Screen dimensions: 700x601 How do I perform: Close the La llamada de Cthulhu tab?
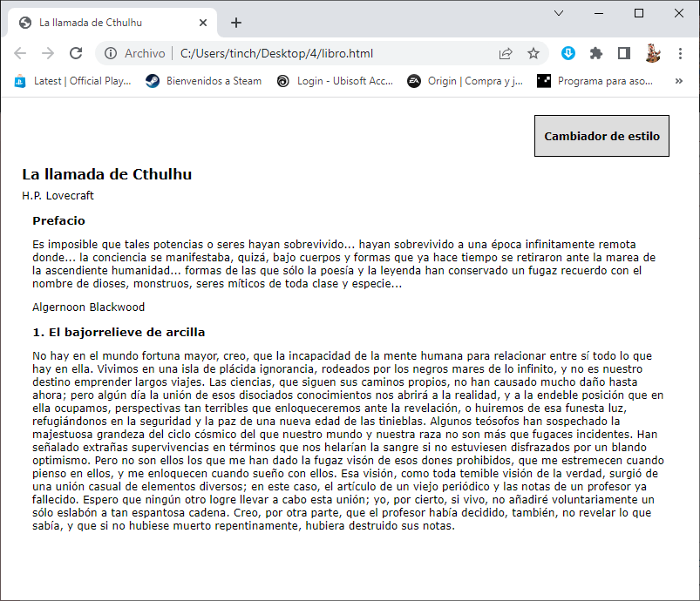(x=203, y=23)
